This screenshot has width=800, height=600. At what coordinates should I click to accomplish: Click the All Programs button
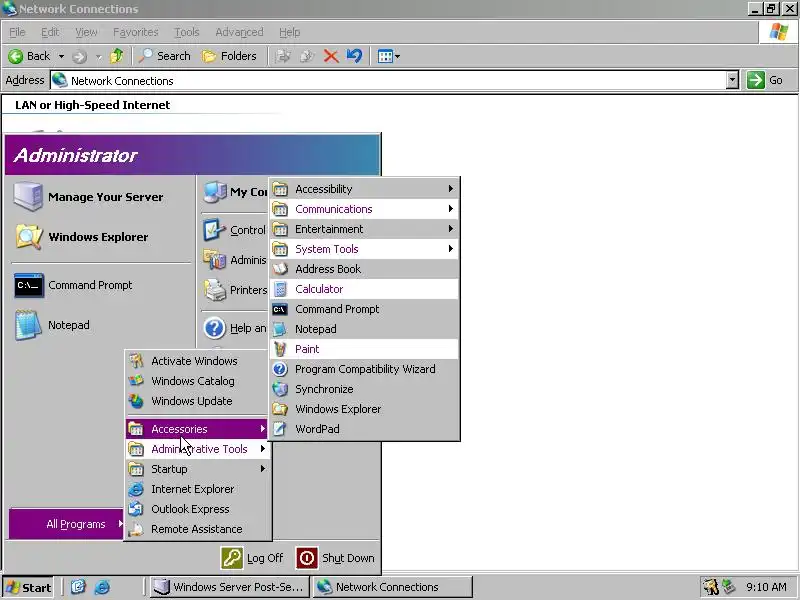click(66, 524)
